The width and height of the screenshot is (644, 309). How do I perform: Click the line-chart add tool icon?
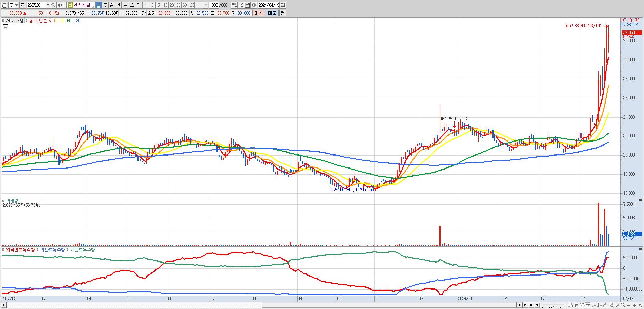click(241, 5)
